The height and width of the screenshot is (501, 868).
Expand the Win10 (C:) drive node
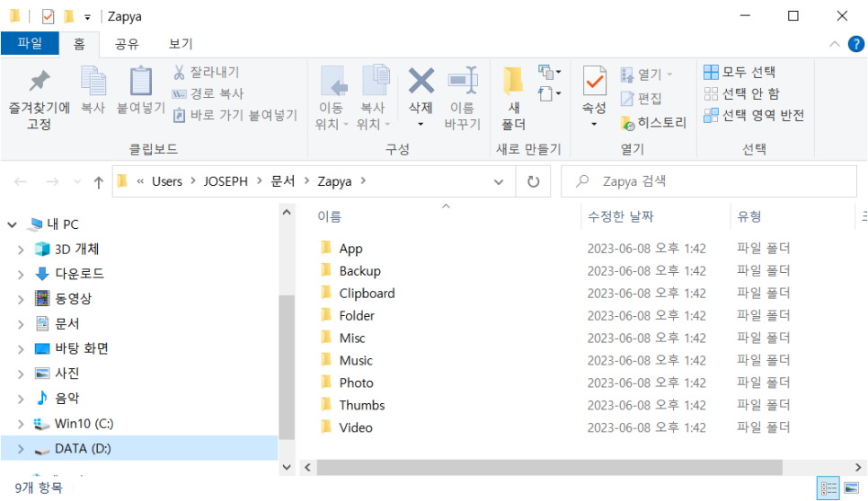point(21,424)
